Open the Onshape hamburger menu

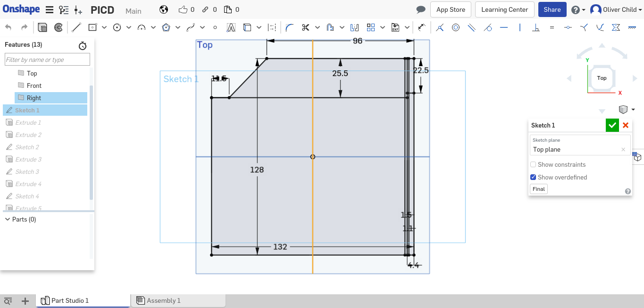click(49, 9)
